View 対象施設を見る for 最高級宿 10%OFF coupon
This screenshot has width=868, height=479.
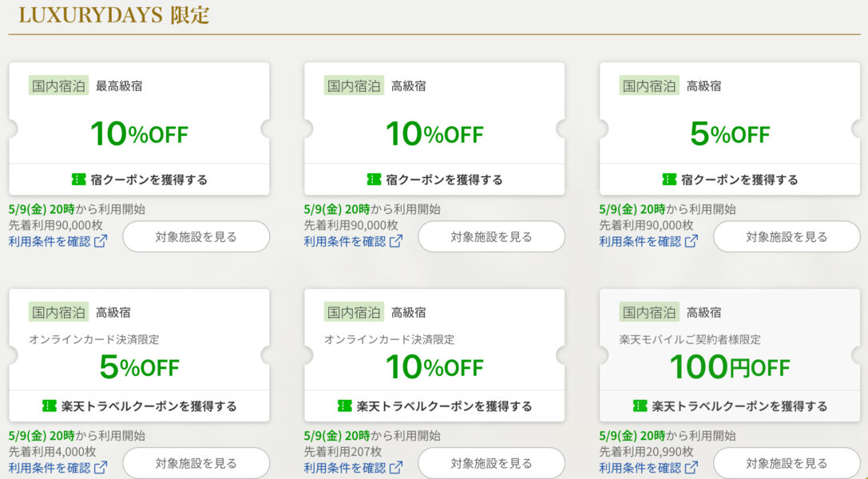(x=196, y=237)
